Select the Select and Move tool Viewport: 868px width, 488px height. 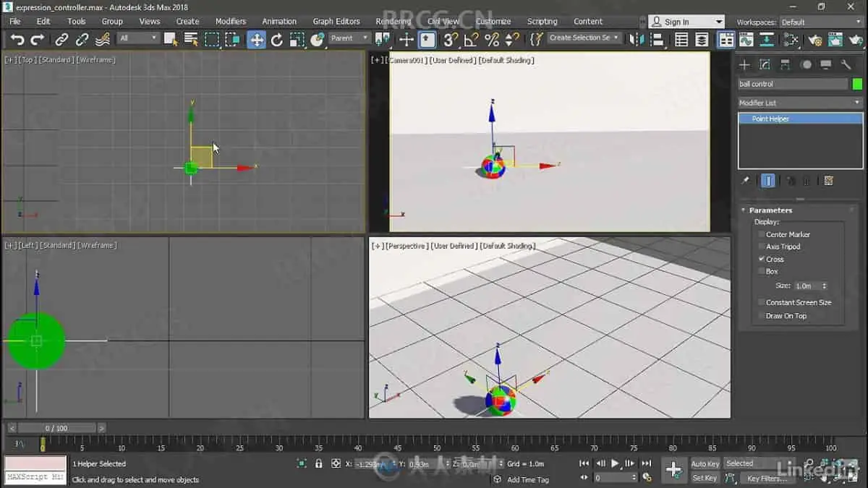pyautogui.click(x=256, y=40)
